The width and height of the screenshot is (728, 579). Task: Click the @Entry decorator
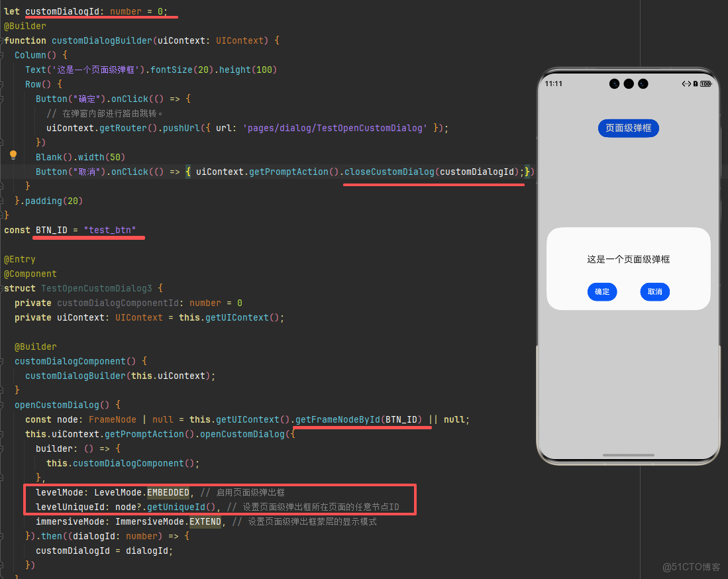pyautogui.click(x=20, y=260)
